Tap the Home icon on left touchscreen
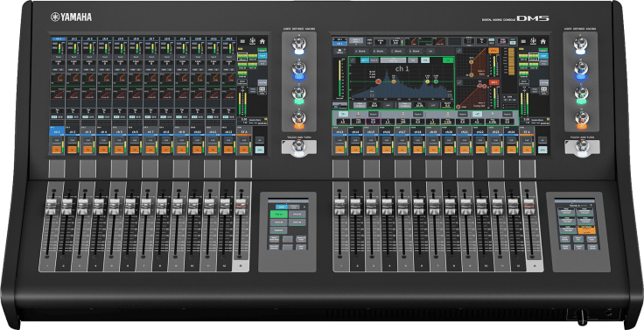 tap(262, 41)
